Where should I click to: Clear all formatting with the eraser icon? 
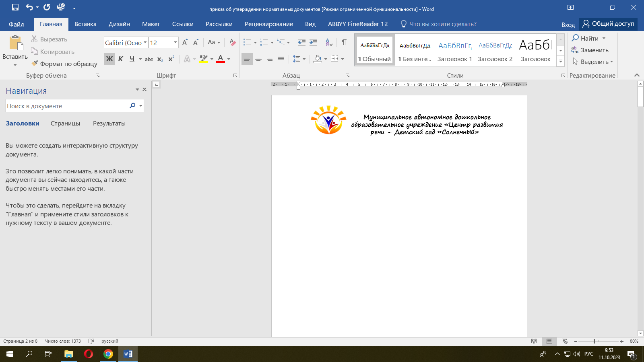232,42
